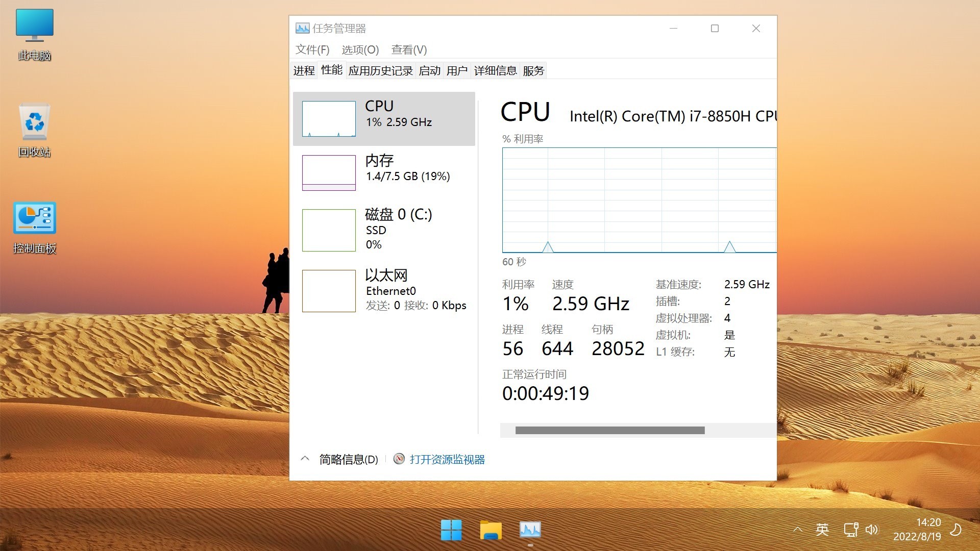Open 打开资源监视器 link
This screenshot has width=980, height=551.
(447, 459)
